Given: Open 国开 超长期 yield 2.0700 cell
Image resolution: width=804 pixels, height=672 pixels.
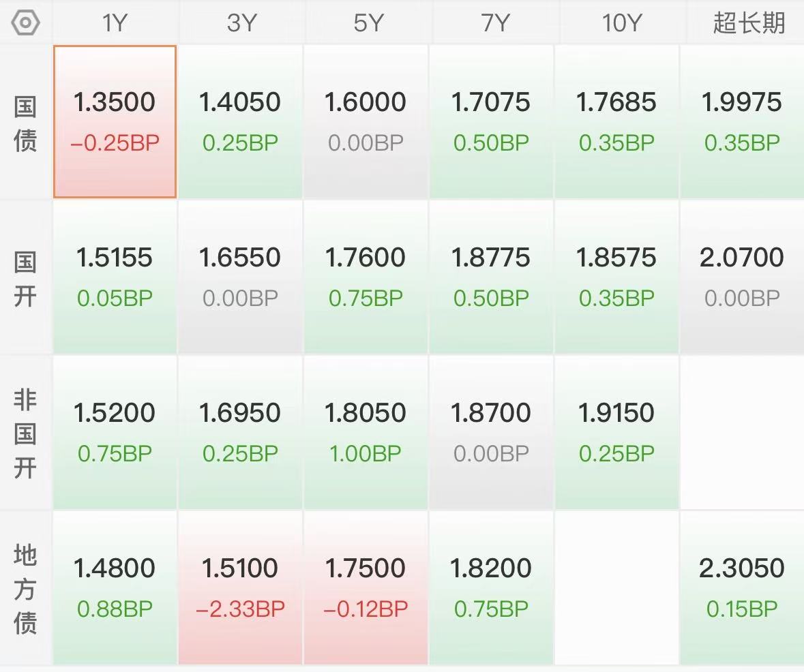Looking at the screenshot, I should pyautogui.click(x=742, y=277).
